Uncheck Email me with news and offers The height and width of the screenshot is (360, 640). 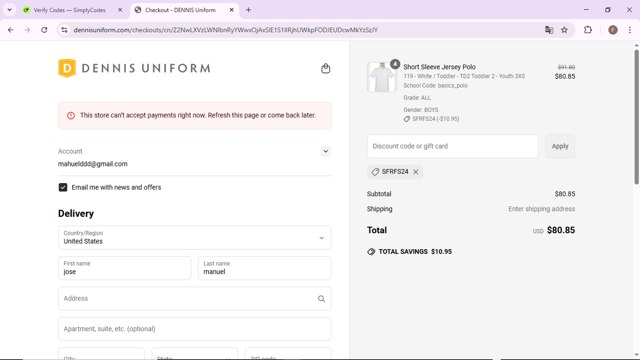[63, 187]
